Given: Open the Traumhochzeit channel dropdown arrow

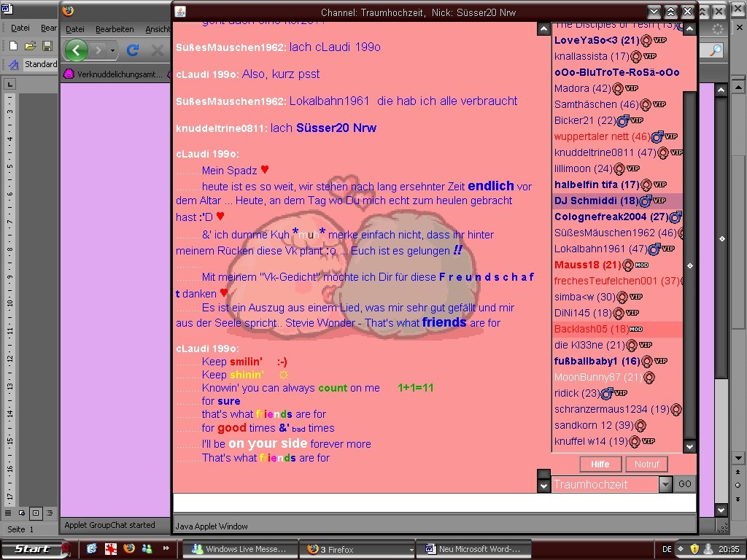Looking at the screenshot, I should click(665, 485).
